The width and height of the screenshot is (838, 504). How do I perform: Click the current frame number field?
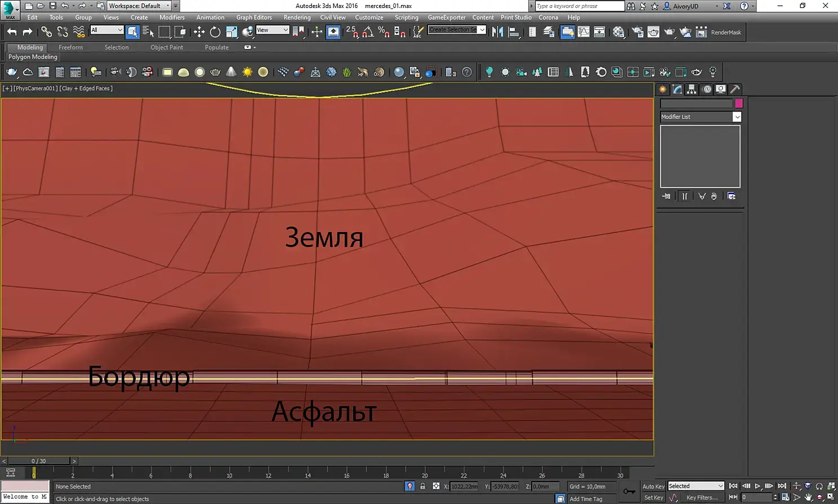click(x=756, y=497)
